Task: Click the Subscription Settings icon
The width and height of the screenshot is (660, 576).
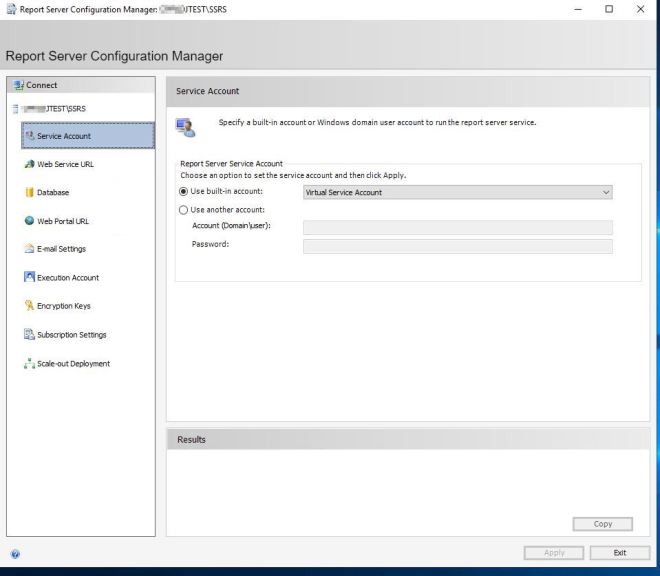Action: pos(28,334)
